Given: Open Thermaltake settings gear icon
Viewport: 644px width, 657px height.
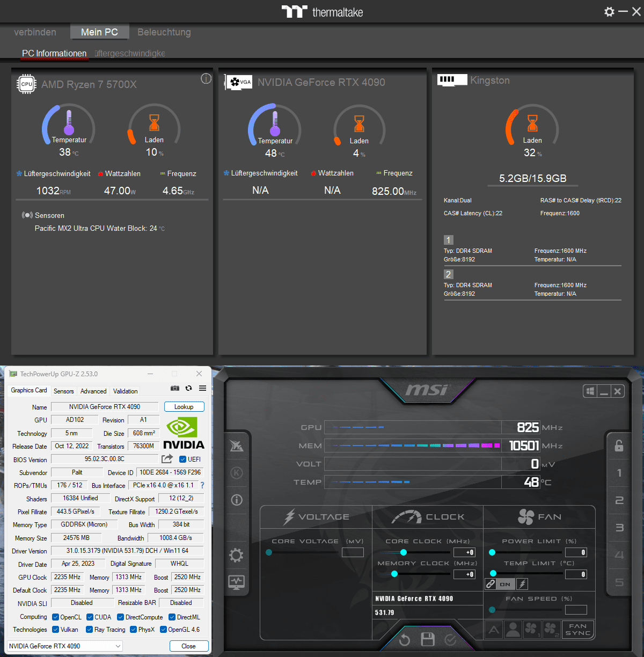Looking at the screenshot, I should [609, 11].
